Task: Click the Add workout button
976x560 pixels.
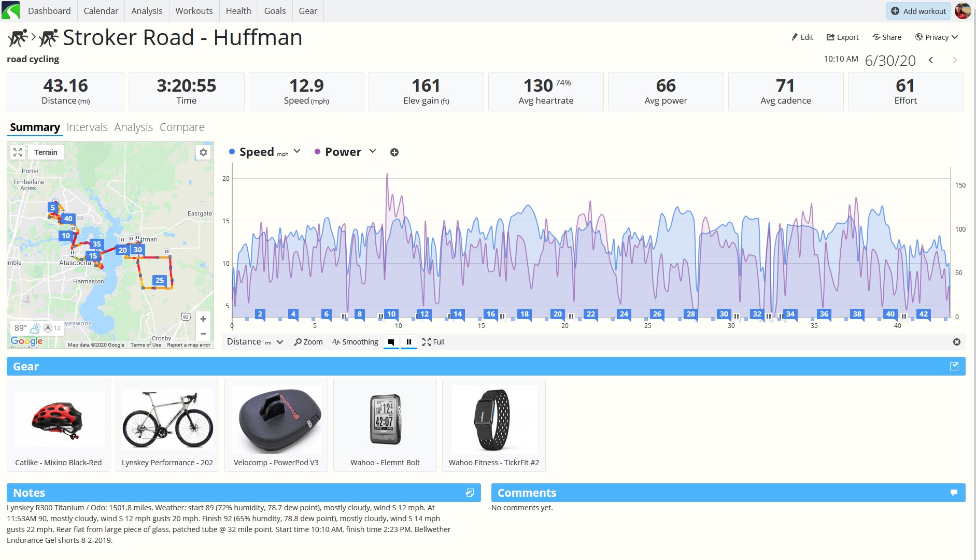Action: pyautogui.click(x=918, y=11)
